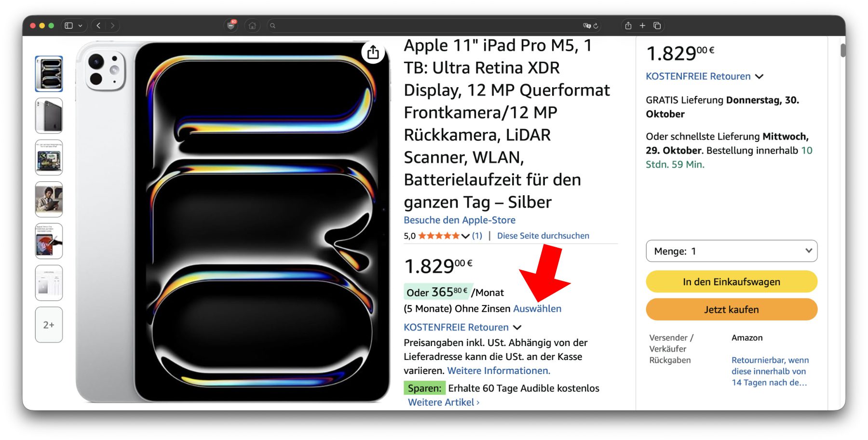Viewport: 868px width, 440px height.
Task: Expand the star rating chevron
Action: tap(465, 236)
